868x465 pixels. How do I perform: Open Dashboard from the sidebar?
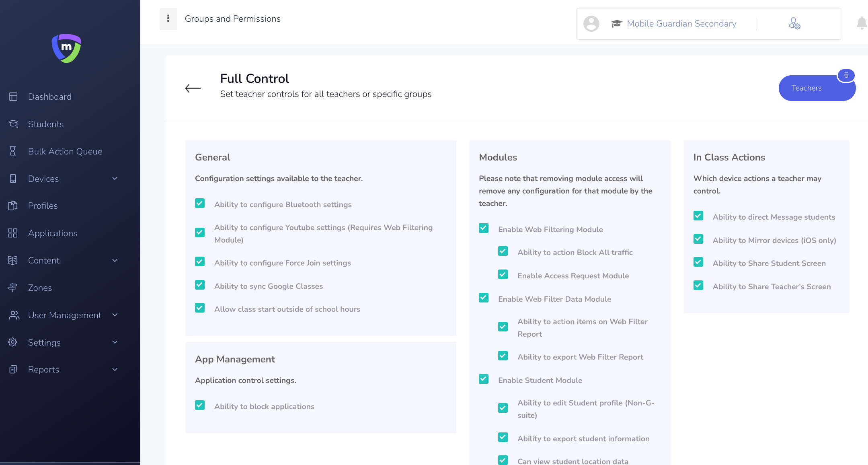tap(50, 97)
